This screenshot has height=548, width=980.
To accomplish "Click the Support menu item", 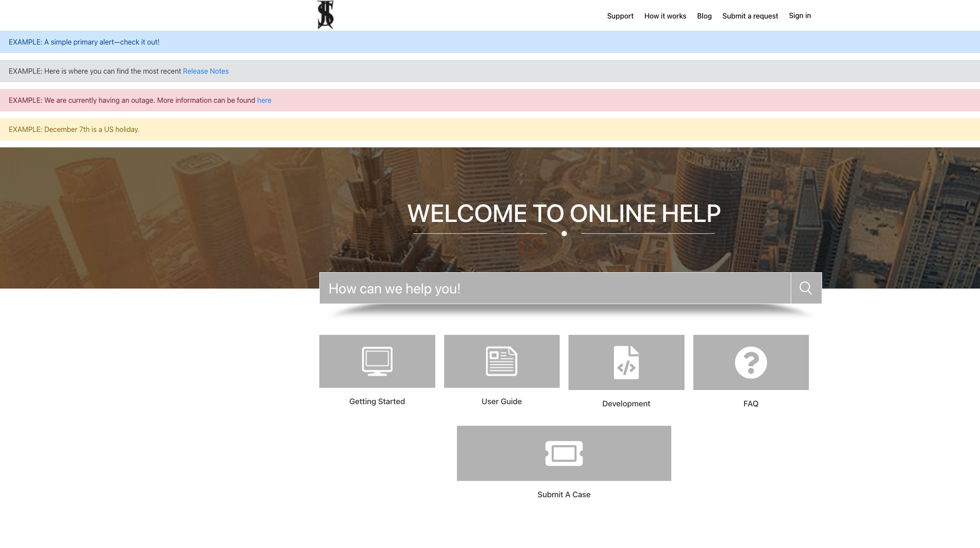I will [620, 16].
